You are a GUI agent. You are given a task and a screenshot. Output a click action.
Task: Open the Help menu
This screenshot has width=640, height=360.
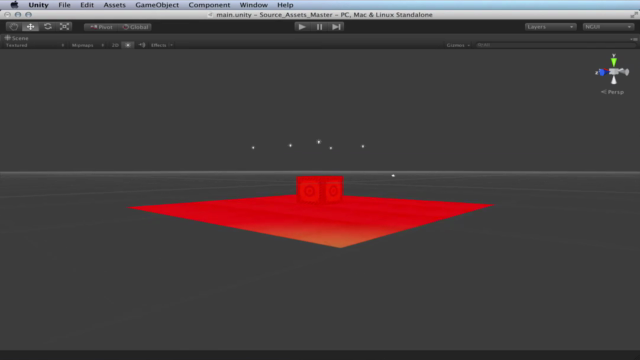click(285, 5)
